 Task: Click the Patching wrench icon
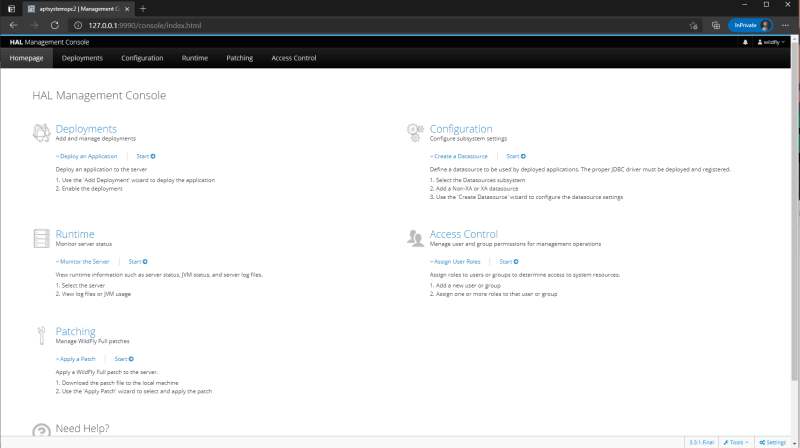coord(41,335)
